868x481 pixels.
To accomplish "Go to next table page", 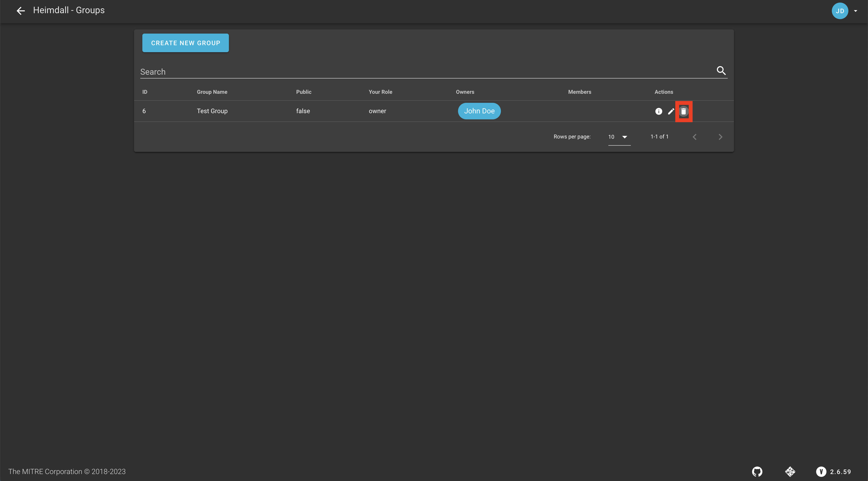I will [720, 137].
